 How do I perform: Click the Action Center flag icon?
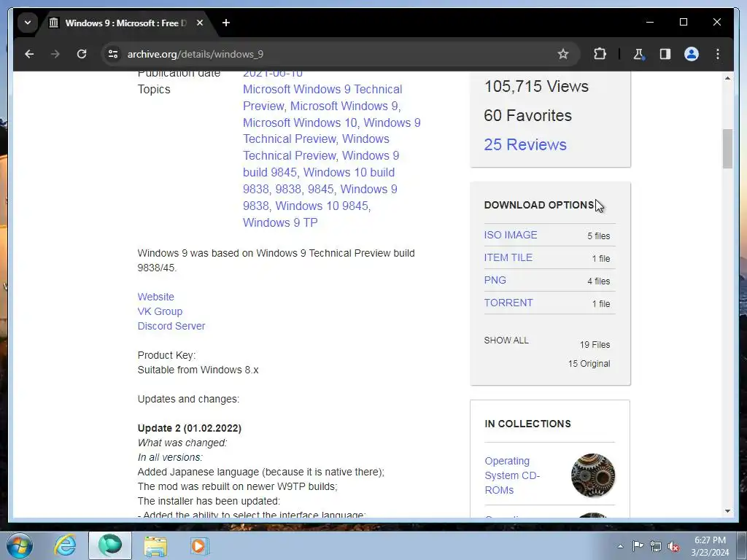click(638, 546)
